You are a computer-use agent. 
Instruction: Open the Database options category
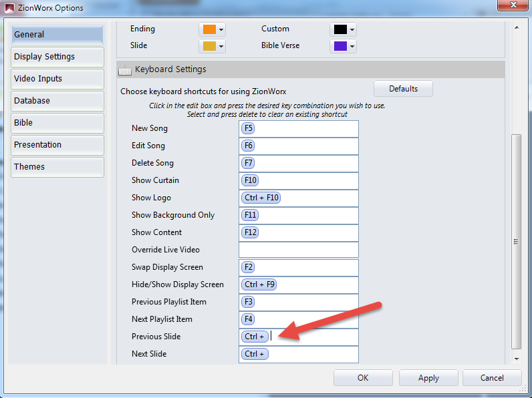point(57,101)
